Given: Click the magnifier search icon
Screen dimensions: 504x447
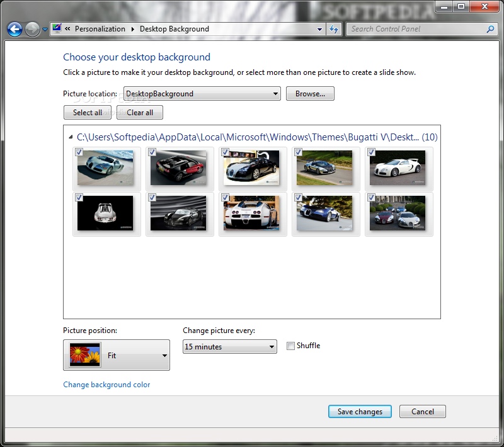Looking at the screenshot, I should click(490, 29).
